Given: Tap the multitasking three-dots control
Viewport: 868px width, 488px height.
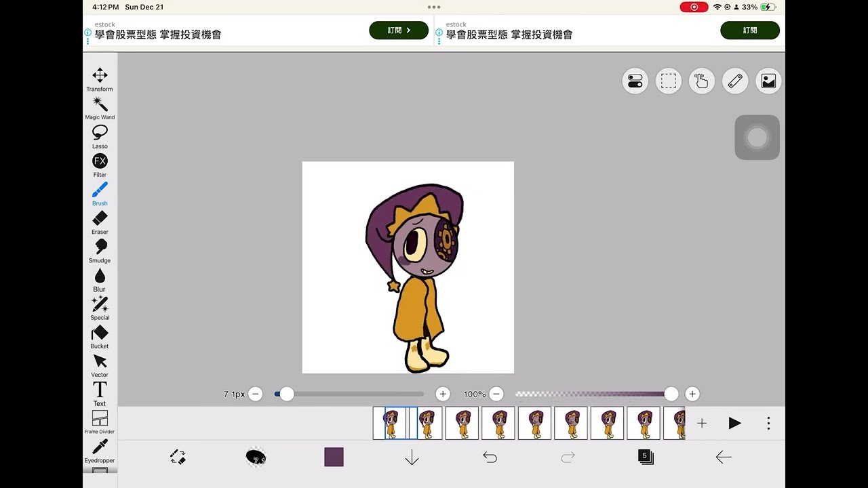Looking at the screenshot, I should pyautogui.click(x=434, y=7).
